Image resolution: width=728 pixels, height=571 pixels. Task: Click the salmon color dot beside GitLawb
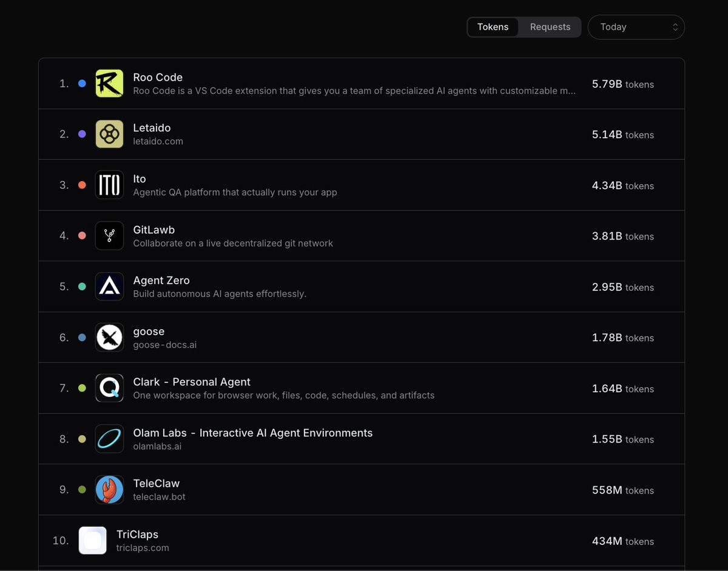coord(82,236)
